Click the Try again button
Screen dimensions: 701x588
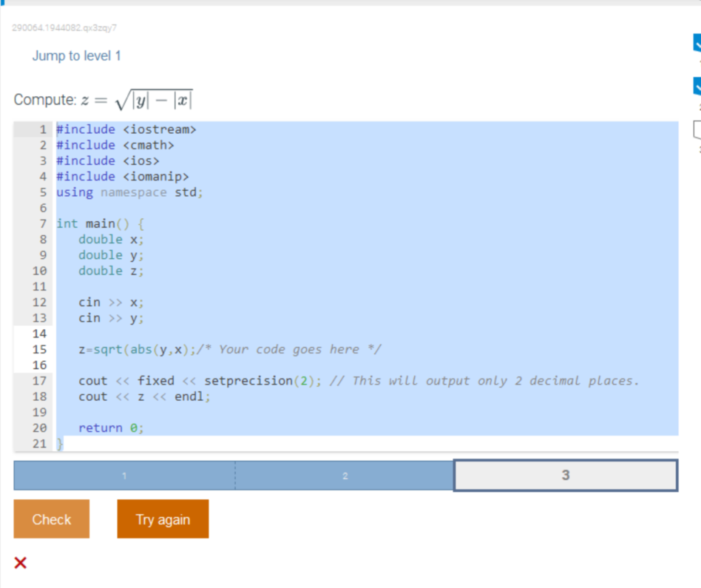pos(162,518)
